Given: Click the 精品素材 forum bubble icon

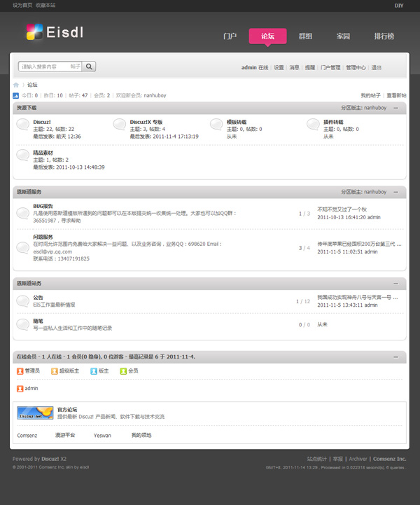Looking at the screenshot, I should pyautogui.click(x=22, y=155).
